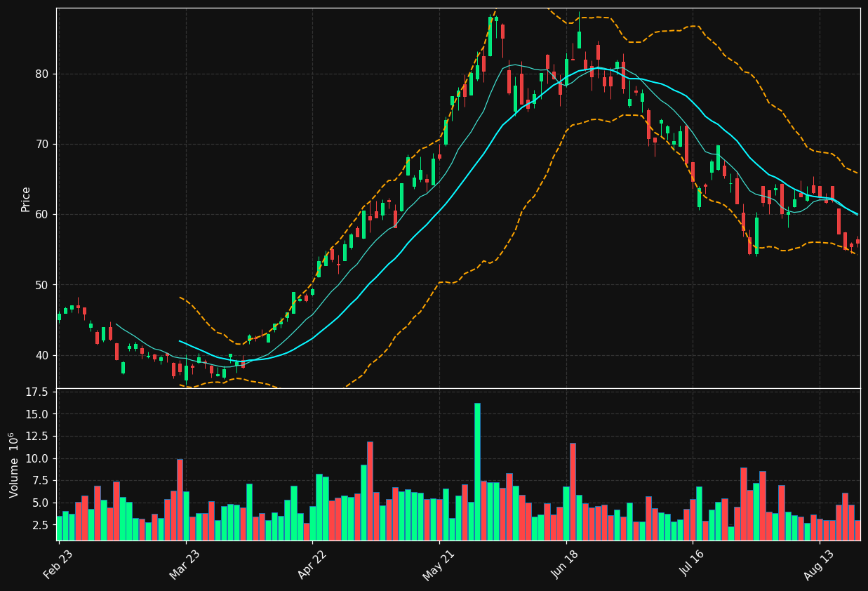Click the Volume 10^6 axis title
This screenshot has height=591, width=868.
click(15, 465)
